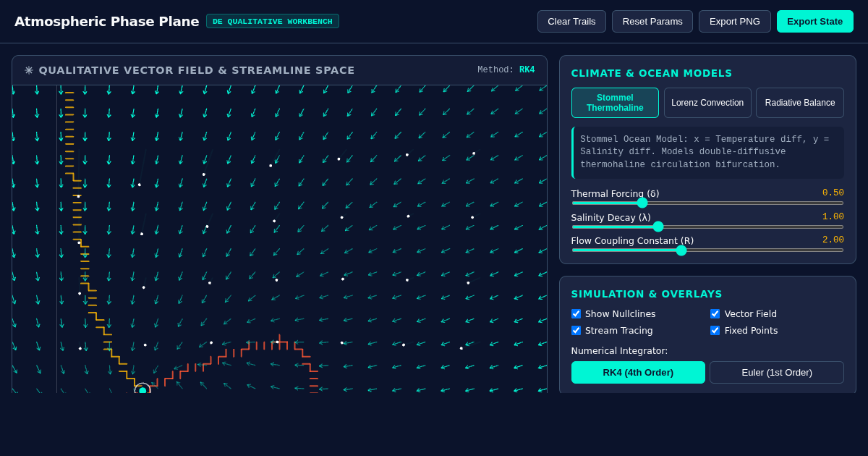The image size is (868, 456).
Task: Choose the RK4 (4th Order) integrator
Action: pyautogui.click(x=638, y=372)
